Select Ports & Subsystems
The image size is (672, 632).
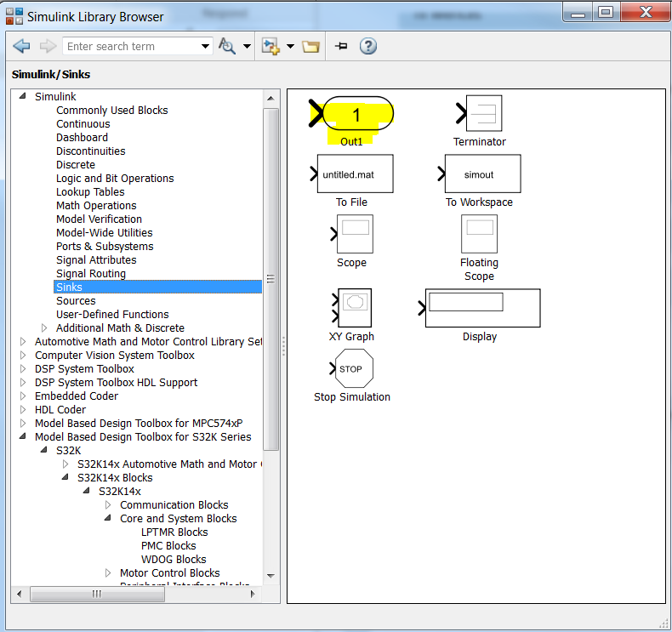pos(105,247)
